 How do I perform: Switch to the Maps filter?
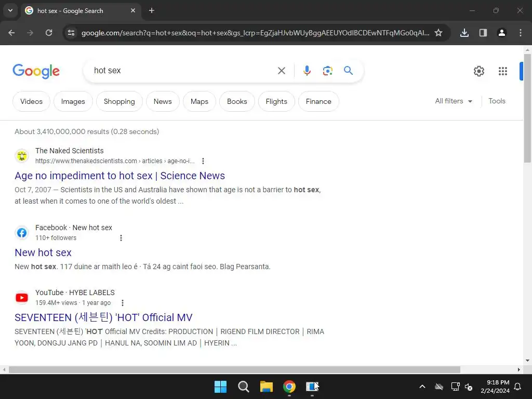pyautogui.click(x=199, y=101)
